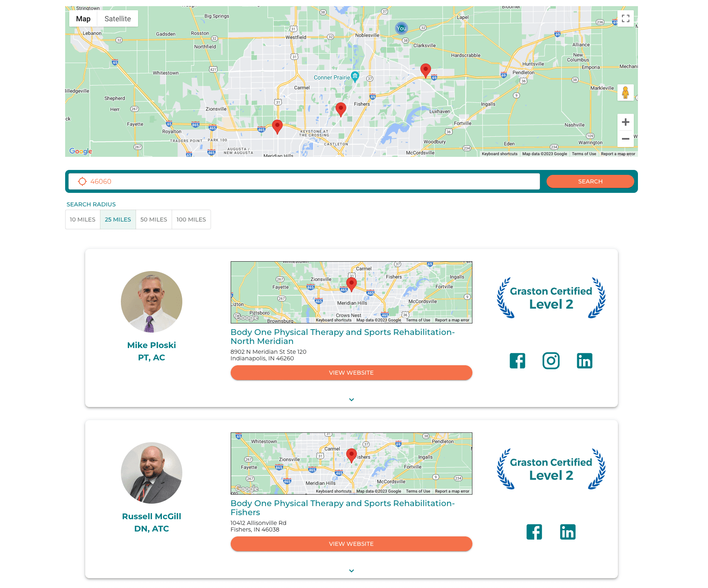Open Street View pegman on main map
Screen dimensions: 708x588
(625, 93)
